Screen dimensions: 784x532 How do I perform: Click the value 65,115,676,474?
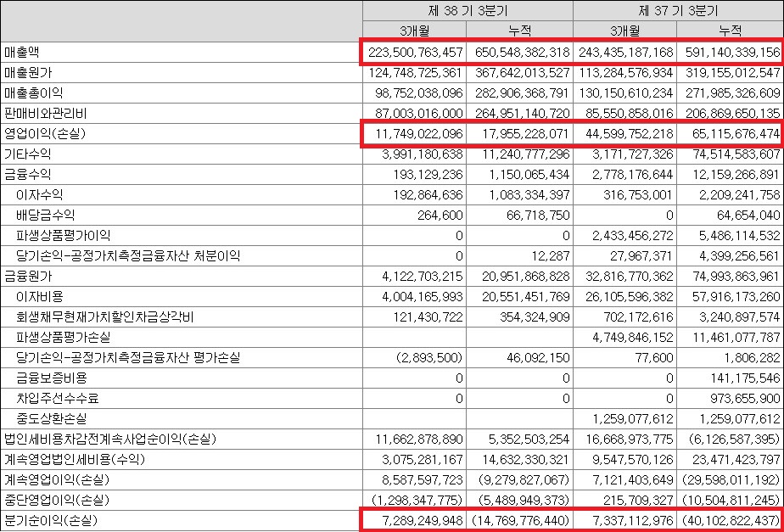click(x=736, y=134)
